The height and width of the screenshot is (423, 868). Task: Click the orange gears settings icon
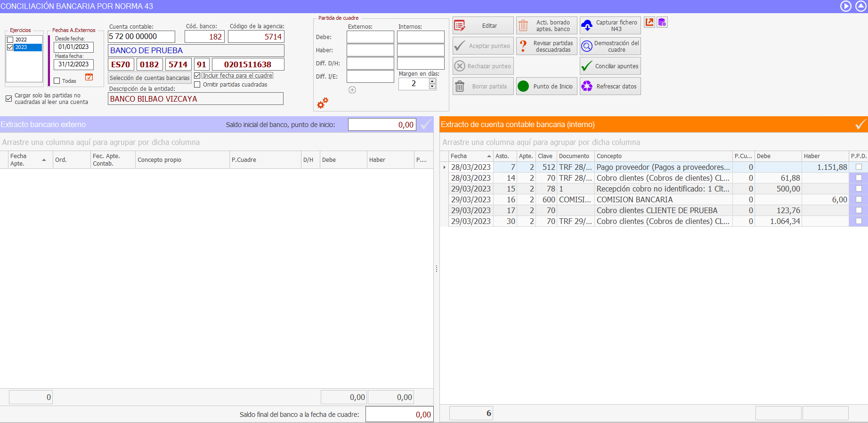323,103
